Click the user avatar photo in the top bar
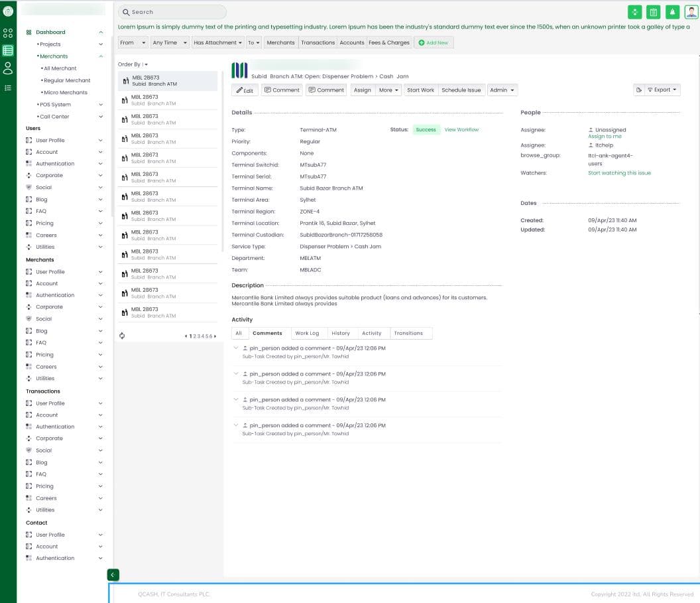The height and width of the screenshot is (603, 700). (691, 12)
